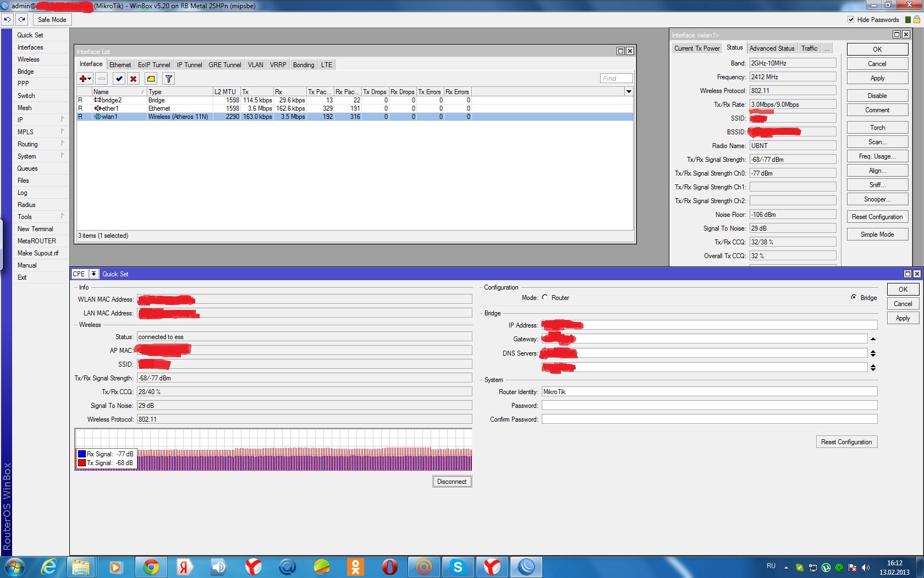The width and height of the screenshot is (924, 578).
Task: Open the Current Tx Power tab
Action: click(697, 48)
